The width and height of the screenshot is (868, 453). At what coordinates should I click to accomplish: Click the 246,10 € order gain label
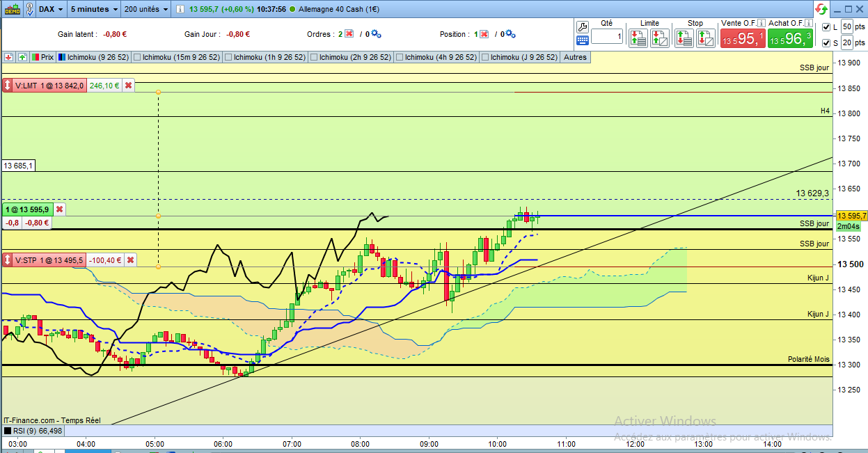(x=104, y=86)
